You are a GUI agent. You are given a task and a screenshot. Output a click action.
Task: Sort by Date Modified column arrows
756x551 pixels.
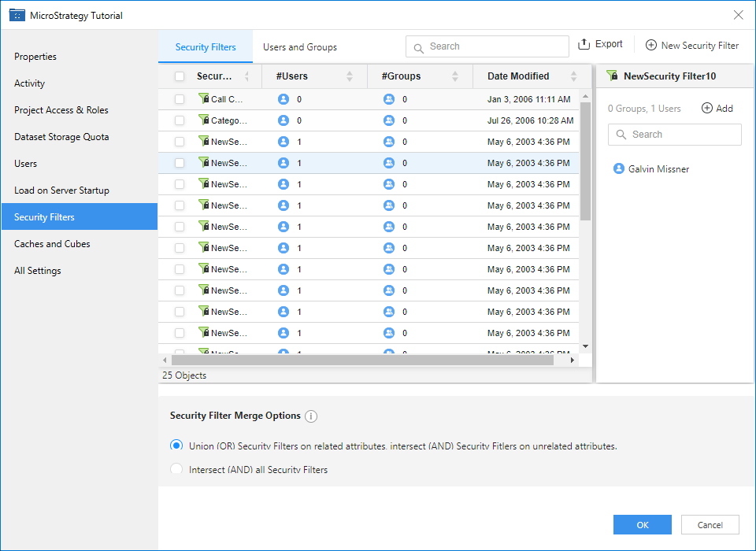tap(574, 76)
